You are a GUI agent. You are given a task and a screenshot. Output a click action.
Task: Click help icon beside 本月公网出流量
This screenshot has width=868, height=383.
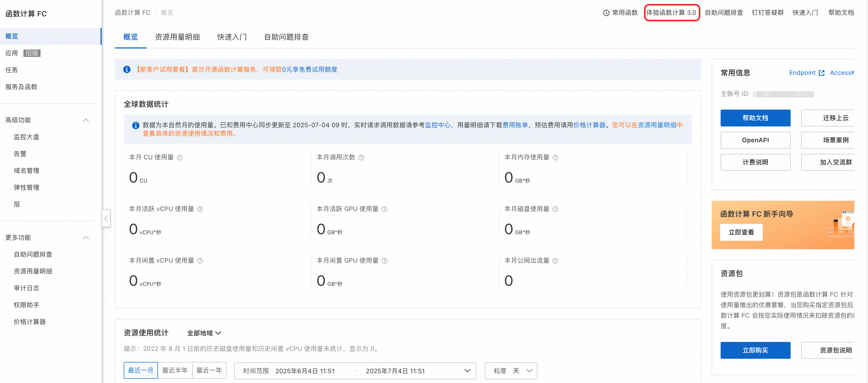[555, 261]
